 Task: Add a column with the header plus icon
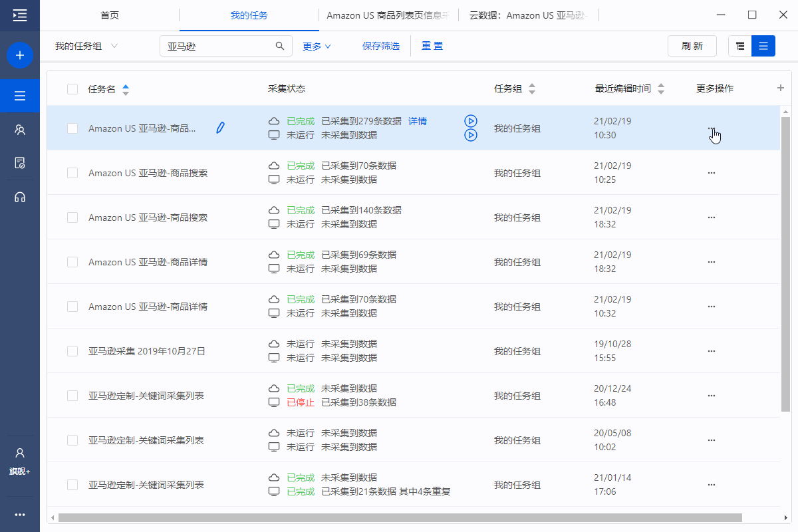click(x=781, y=88)
